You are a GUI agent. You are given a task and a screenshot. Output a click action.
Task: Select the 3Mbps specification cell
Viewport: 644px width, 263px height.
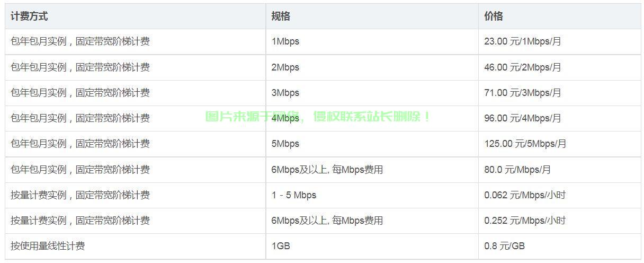pyautogui.click(x=285, y=93)
